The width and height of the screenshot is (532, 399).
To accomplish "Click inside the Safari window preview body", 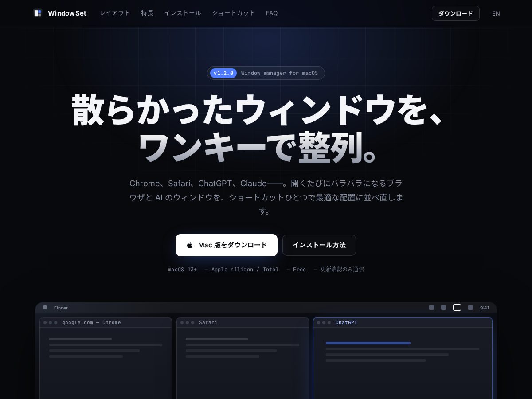I will 243,364.
